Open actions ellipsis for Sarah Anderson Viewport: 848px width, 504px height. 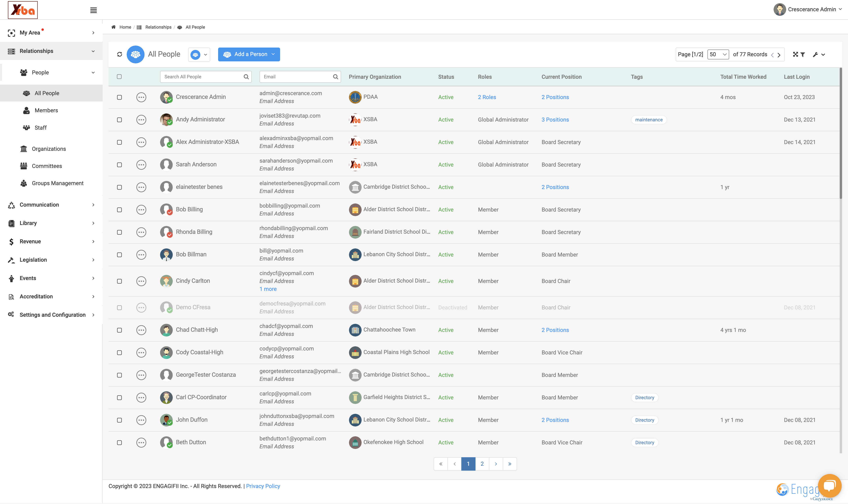tap(141, 165)
